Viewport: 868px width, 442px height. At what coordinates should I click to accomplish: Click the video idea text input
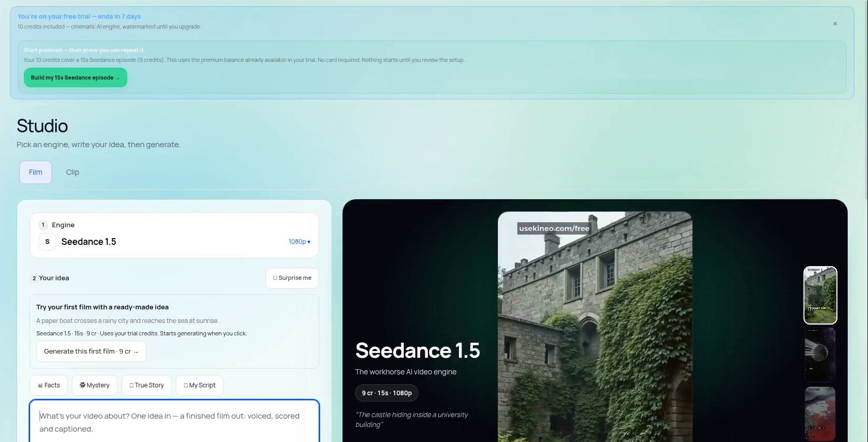click(x=174, y=422)
